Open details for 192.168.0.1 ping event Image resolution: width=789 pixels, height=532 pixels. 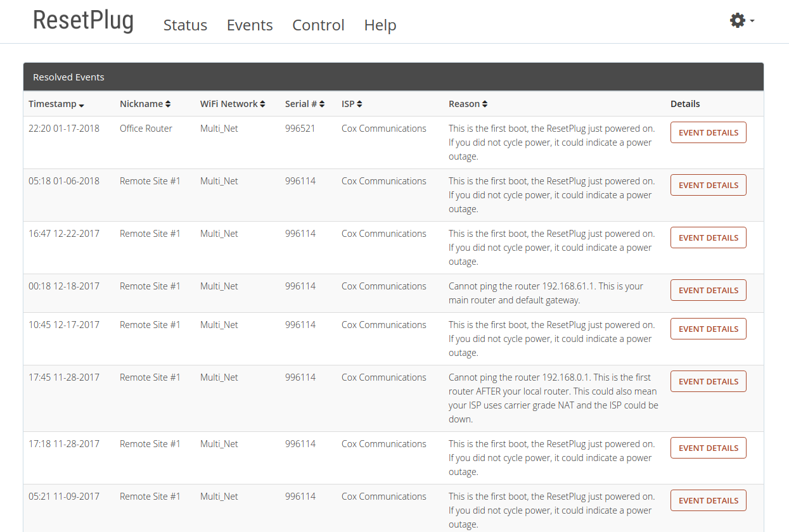pos(708,381)
